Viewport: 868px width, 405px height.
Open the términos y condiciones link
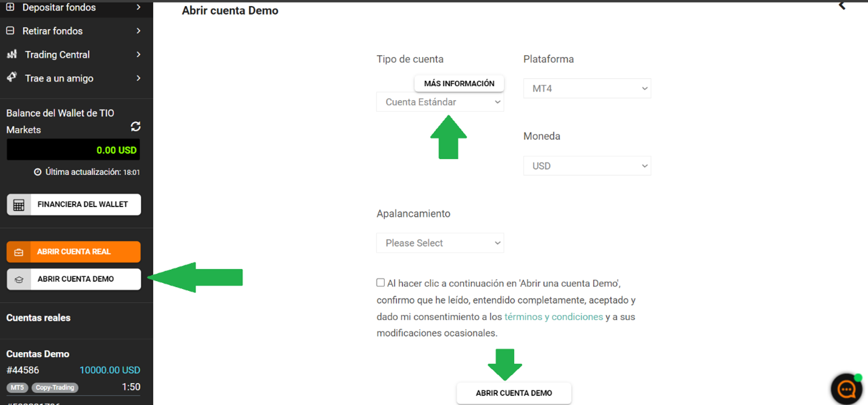point(553,316)
